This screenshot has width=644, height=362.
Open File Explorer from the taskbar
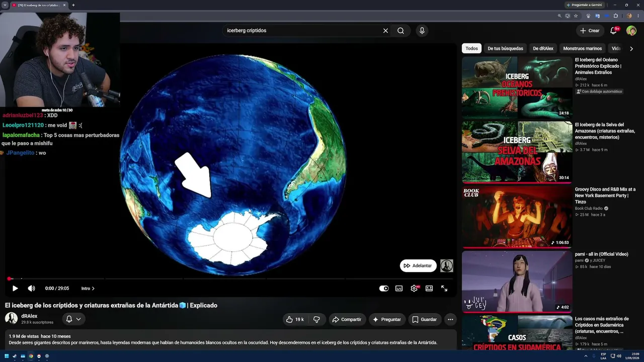23,356
